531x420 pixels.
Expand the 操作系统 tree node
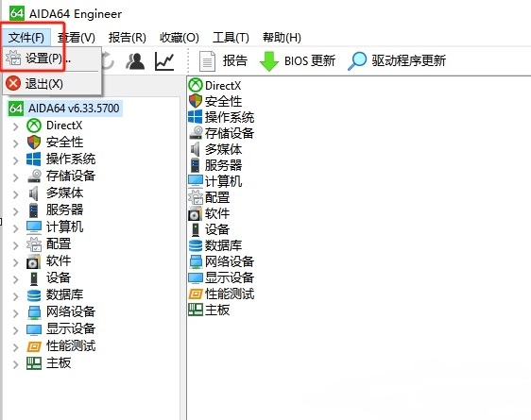tap(15, 160)
